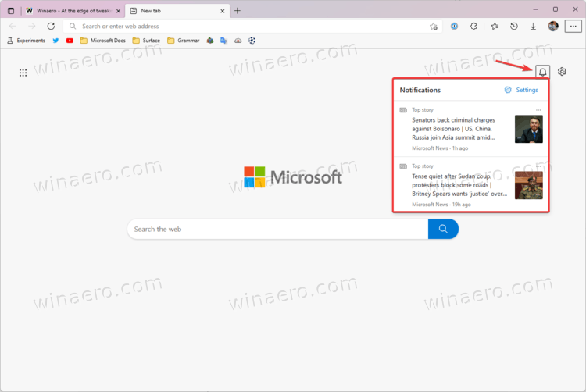Open the History clock icon
586x392 pixels.
click(514, 26)
